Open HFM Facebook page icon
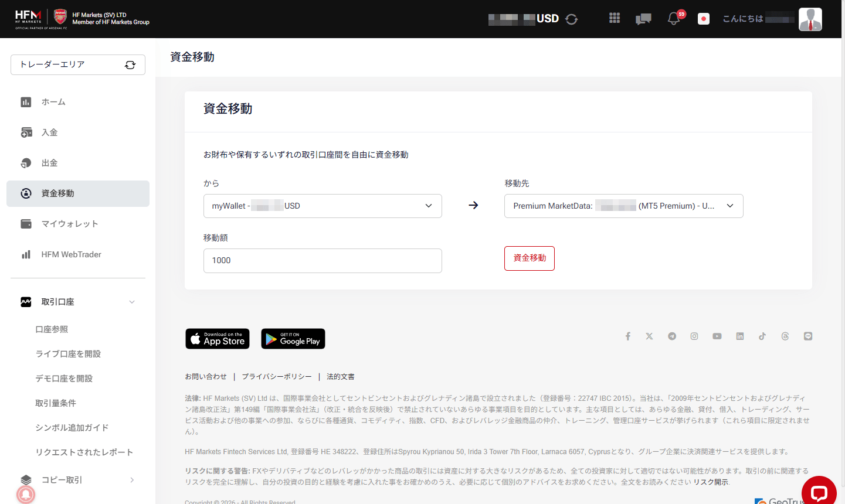Viewport: 845px width, 504px height. coord(627,336)
